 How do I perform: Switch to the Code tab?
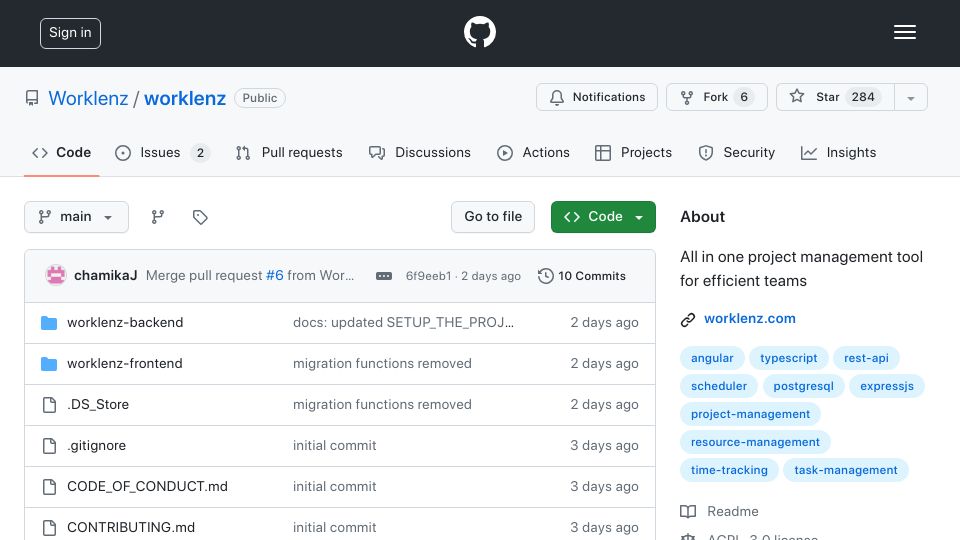tap(62, 152)
